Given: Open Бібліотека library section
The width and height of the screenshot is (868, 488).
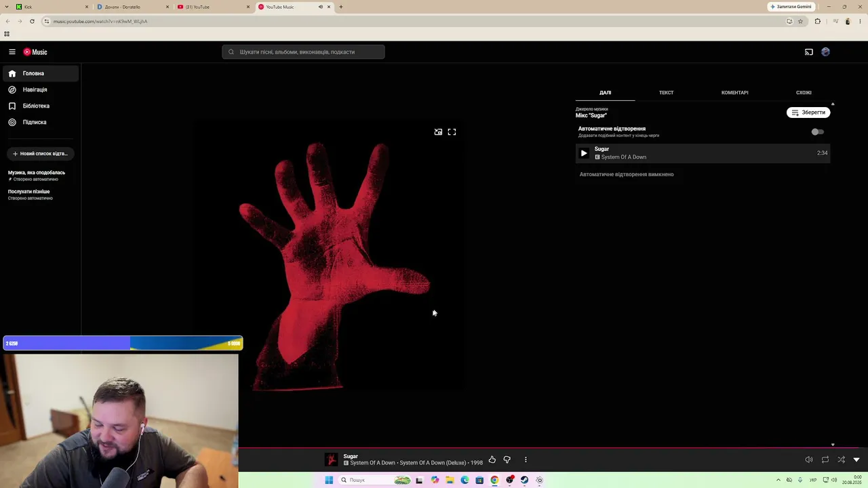Looking at the screenshot, I should pyautogui.click(x=41, y=106).
